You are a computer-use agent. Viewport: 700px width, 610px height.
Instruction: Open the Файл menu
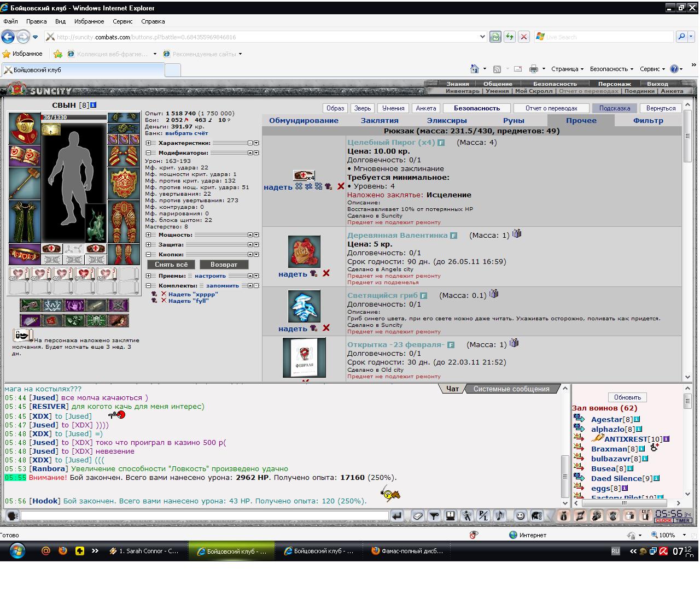click(10, 21)
